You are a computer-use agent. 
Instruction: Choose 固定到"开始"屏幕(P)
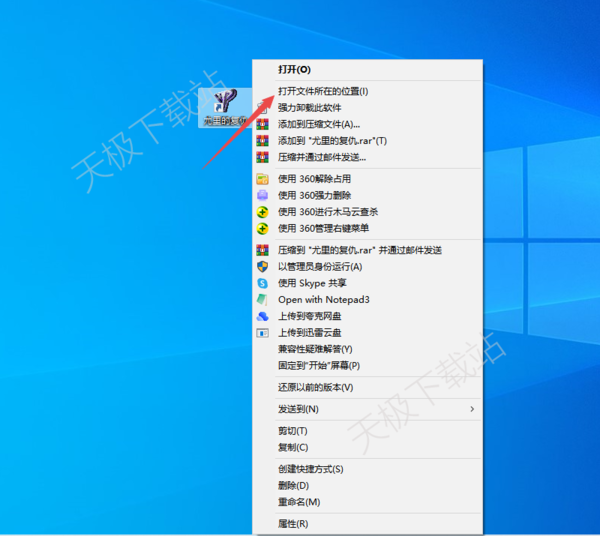point(318,365)
